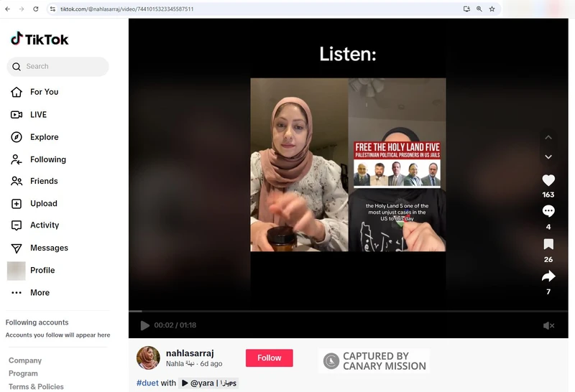575x392 pixels.
Task: Reload the page in browser
Action: [x=35, y=9]
